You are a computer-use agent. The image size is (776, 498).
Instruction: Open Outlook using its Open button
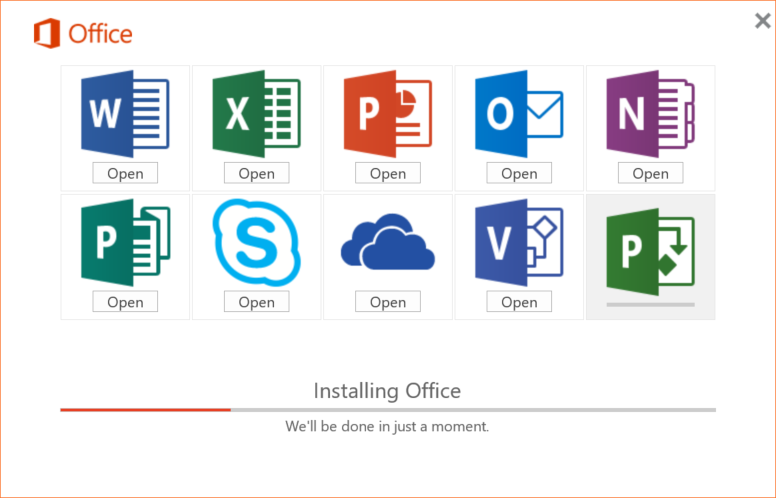click(519, 173)
